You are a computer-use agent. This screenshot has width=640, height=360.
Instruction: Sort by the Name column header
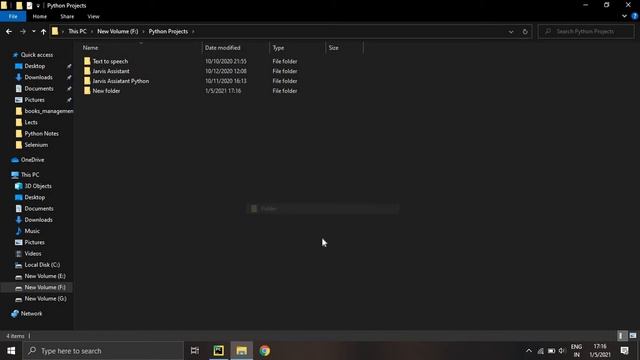pyautogui.click(x=90, y=48)
